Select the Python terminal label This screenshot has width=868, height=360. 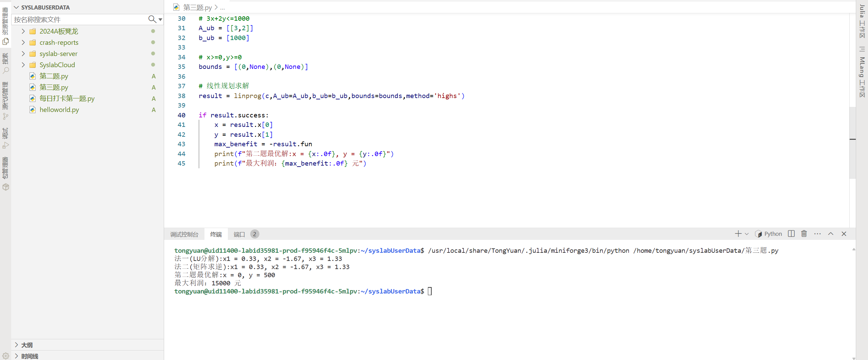coord(773,234)
